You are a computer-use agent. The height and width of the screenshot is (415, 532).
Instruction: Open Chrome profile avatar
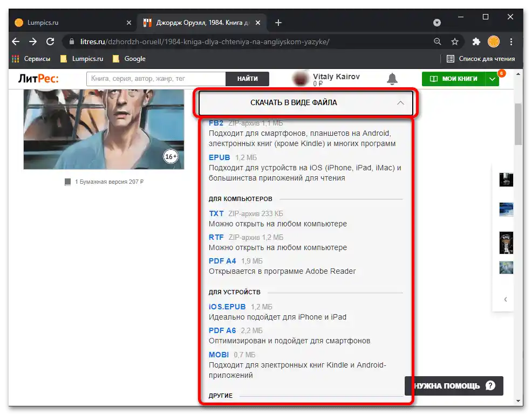click(494, 41)
